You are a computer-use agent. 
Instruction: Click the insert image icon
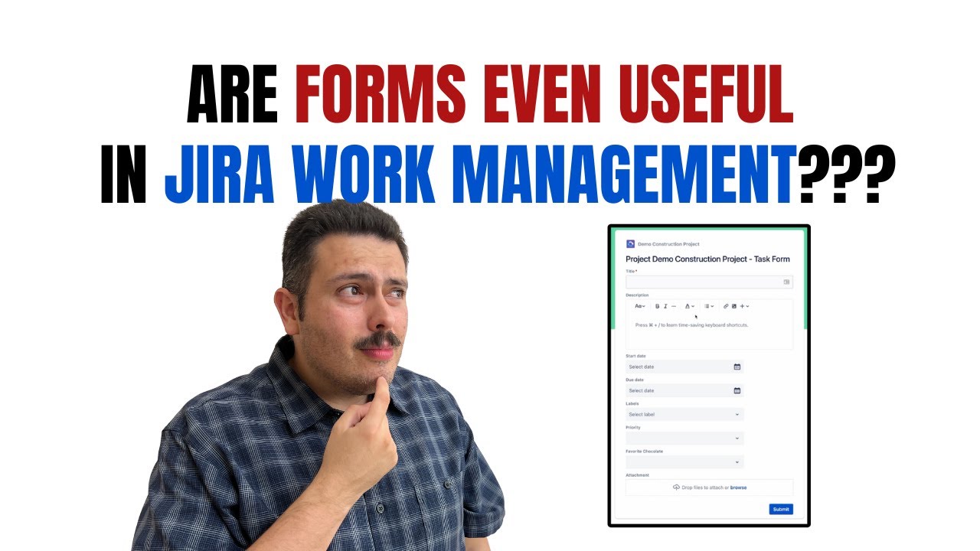(734, 306)
